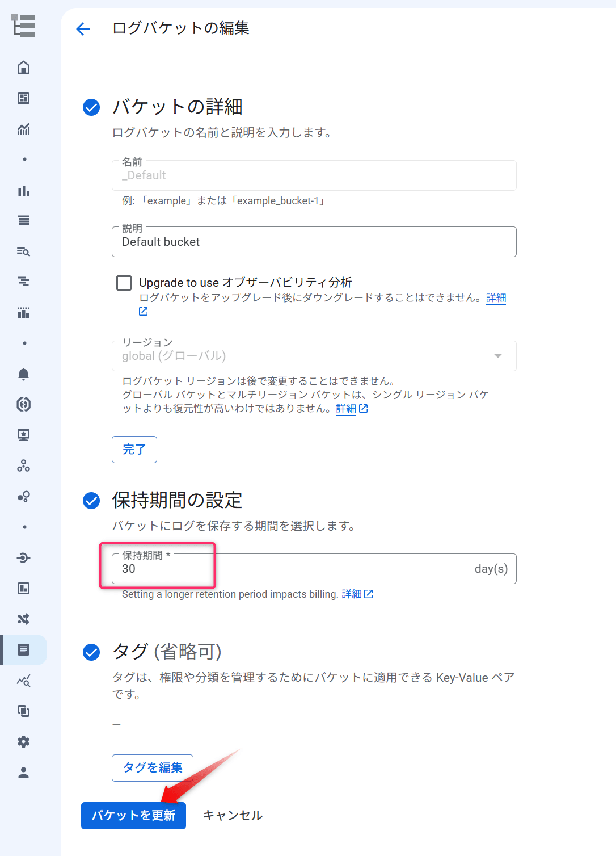Open the crossed shuffle arrows router icon
The width and height of the screenshot is (616, 856).
[x=24, y=619]
